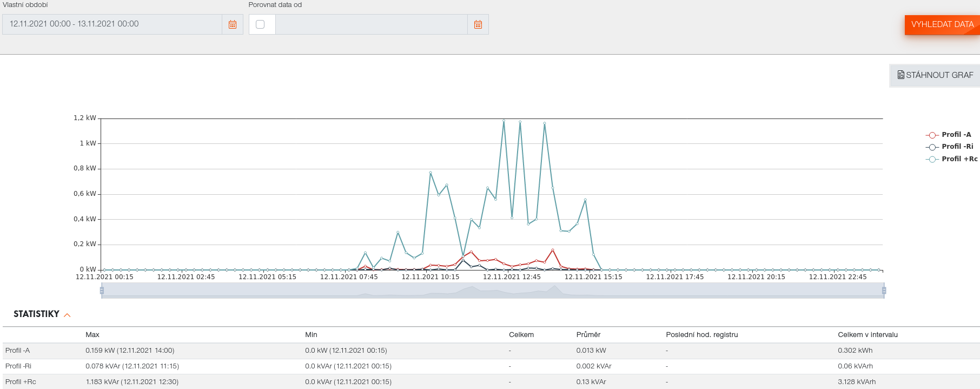Click the Profil +Rc legend marker icon
This screenshot has height=389, width=980.
click(932, 159)
